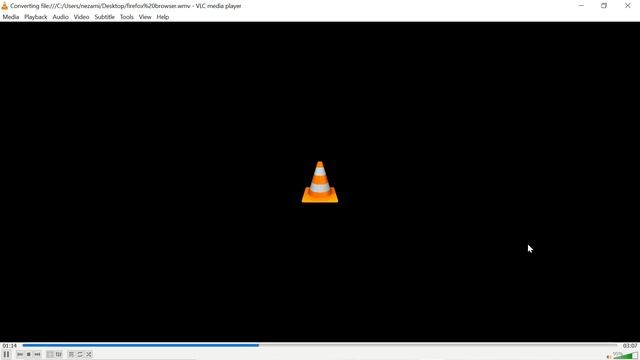
Task: Restore down the VLC window
Action: click(604, 6)
